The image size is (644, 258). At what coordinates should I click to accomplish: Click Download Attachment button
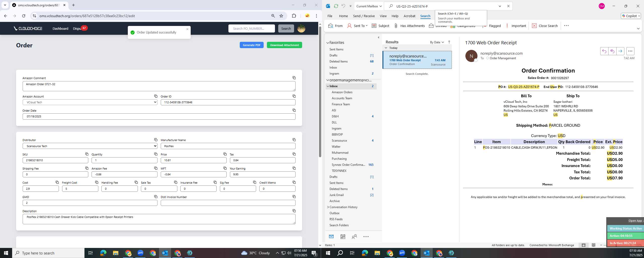(x=284, y=45)
